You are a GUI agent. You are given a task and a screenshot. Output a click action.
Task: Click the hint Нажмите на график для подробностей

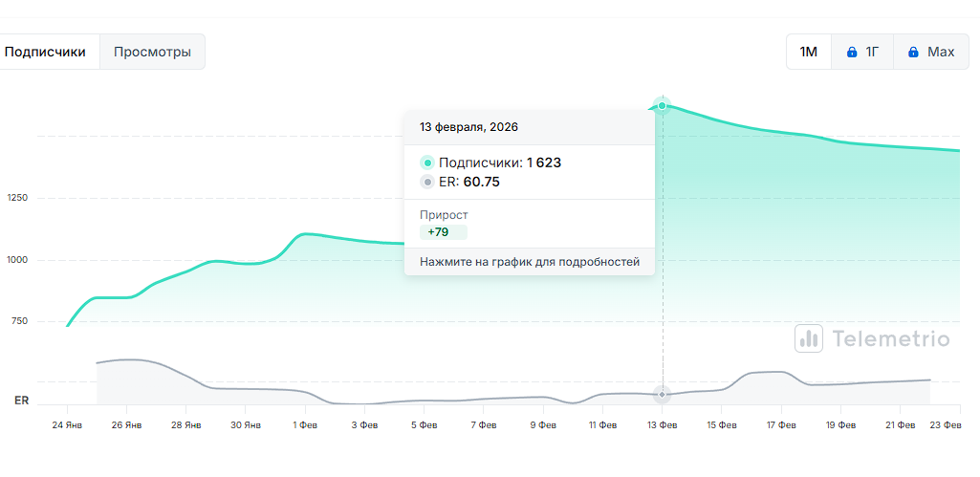click(x=530, y=262)
